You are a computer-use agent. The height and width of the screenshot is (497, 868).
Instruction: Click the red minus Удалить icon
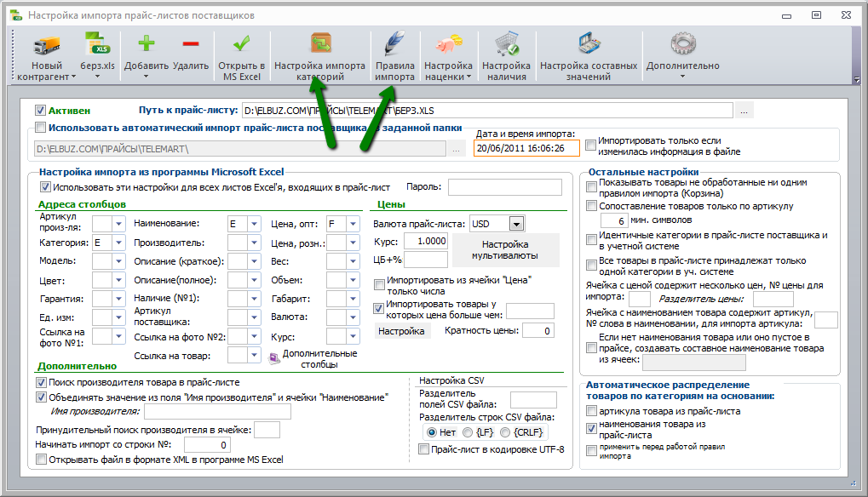[x=191, y=43]
